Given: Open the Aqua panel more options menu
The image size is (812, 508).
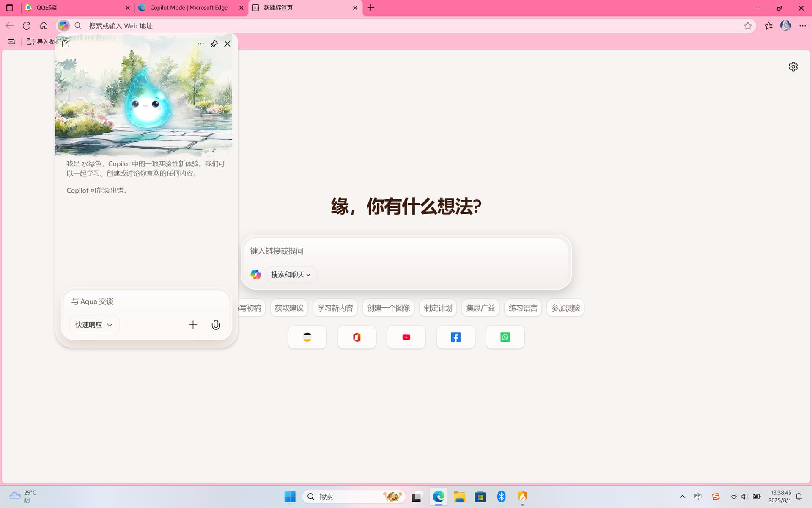Looking at the screenshot, I should click(x=200, y=44).
